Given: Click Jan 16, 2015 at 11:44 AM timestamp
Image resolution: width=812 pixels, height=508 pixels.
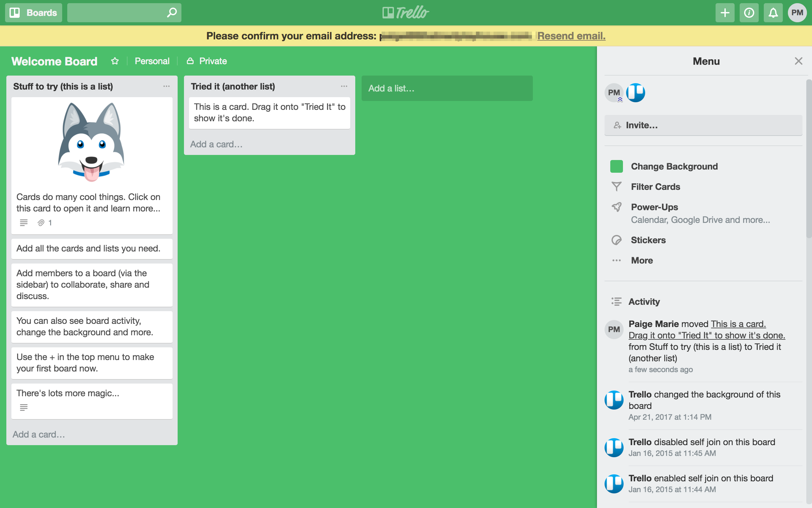Looking at the screenshot, I should tap(672, 490).
